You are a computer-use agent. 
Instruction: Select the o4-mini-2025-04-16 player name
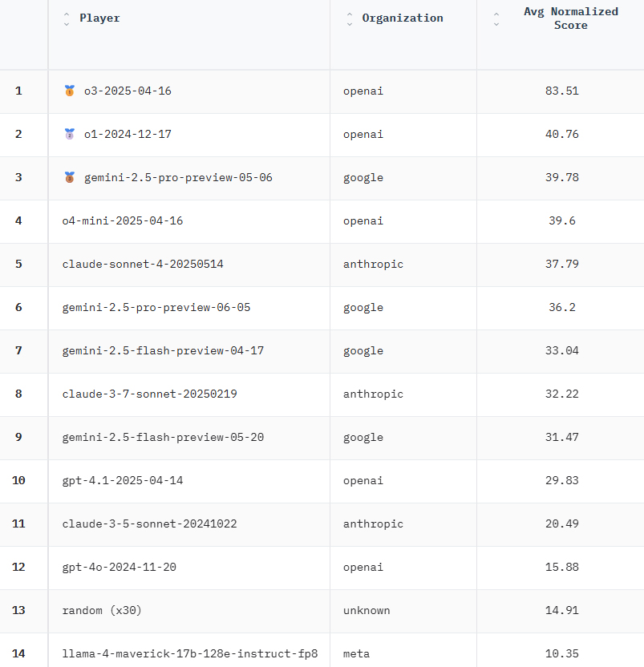click(123, 220)
